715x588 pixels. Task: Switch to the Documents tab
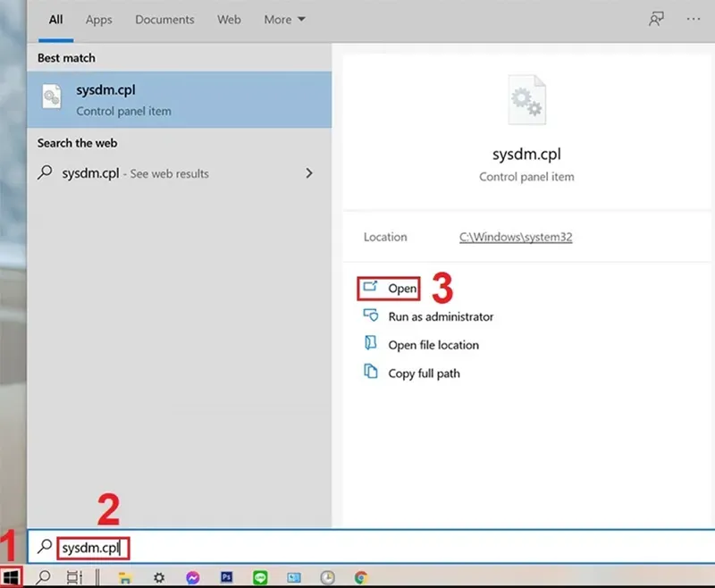(x=164, y=19)
